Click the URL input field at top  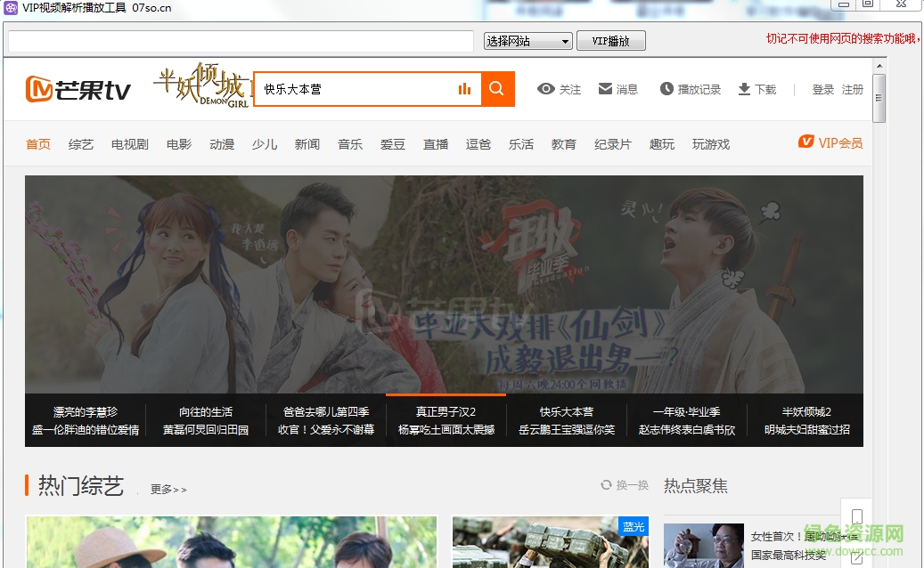pos(241,42)
